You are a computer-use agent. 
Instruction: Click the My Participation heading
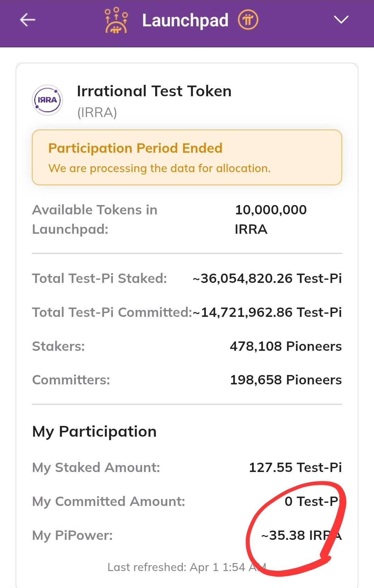coord(94,431)
